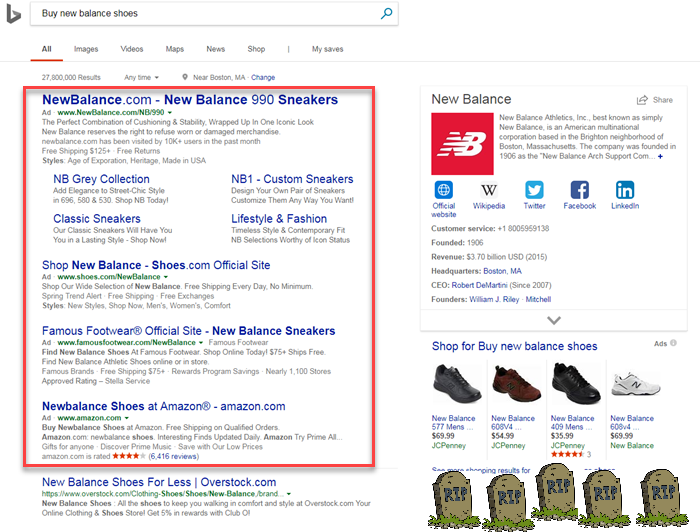Click Change location link near Boston

pos(263,77)
